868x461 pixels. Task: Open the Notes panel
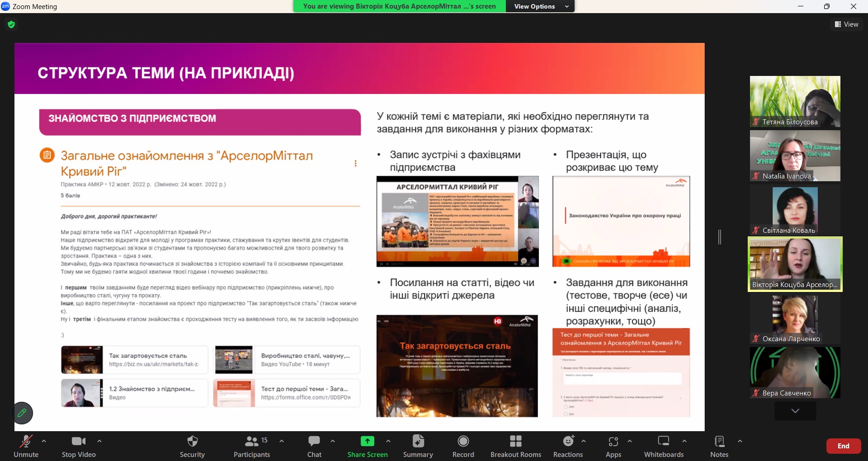(x=719, y=446)
